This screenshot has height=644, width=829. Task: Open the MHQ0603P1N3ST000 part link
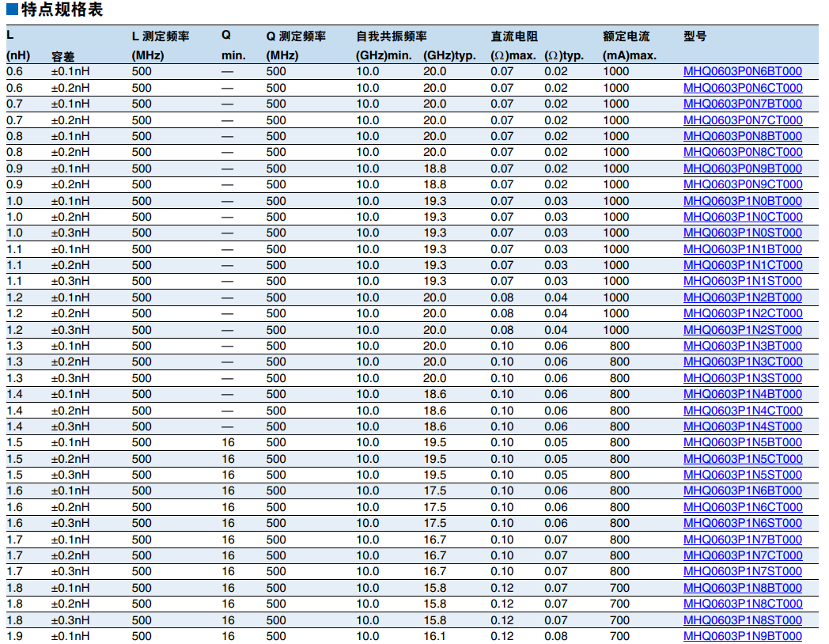pos(743,377)
